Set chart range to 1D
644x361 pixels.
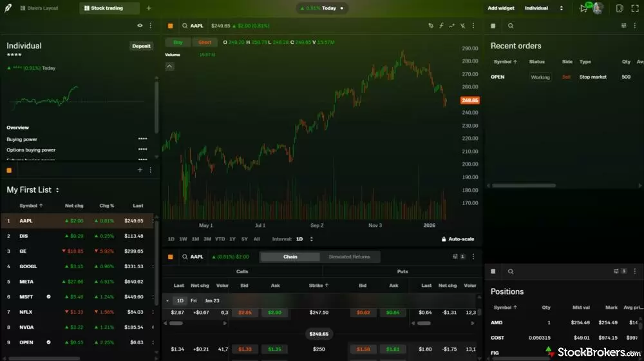pyautogui.click(x=171, y=239)
